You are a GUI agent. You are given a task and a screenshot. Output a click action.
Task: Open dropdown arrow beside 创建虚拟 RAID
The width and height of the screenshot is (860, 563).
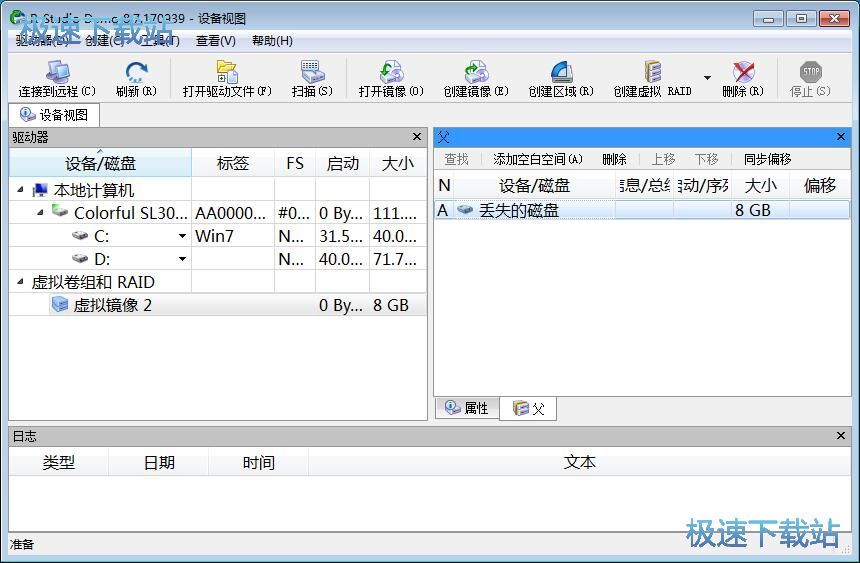707,78
